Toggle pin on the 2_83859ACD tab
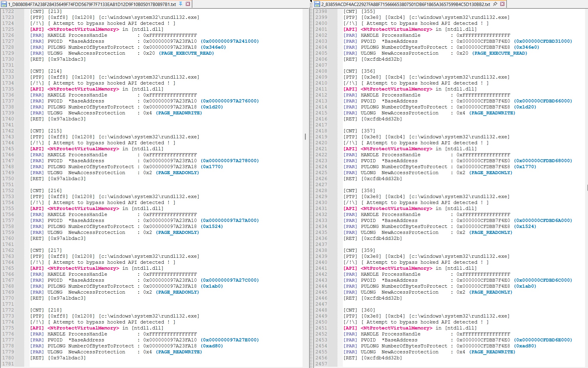The width and height of the screenshot is (588, 368). pos(495,4)
